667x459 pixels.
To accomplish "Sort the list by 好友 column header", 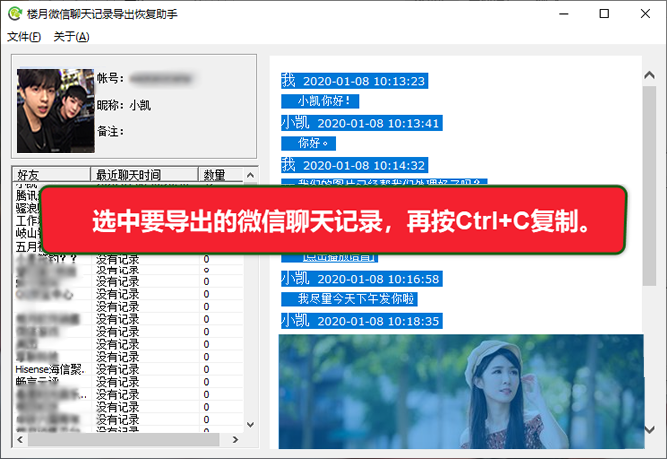I will click(x=51, y=174).
